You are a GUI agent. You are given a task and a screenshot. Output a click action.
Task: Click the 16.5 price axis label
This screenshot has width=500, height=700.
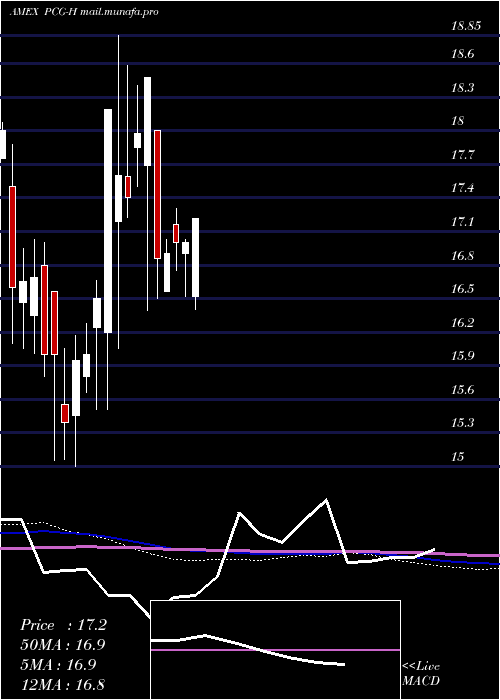(462, 289)
